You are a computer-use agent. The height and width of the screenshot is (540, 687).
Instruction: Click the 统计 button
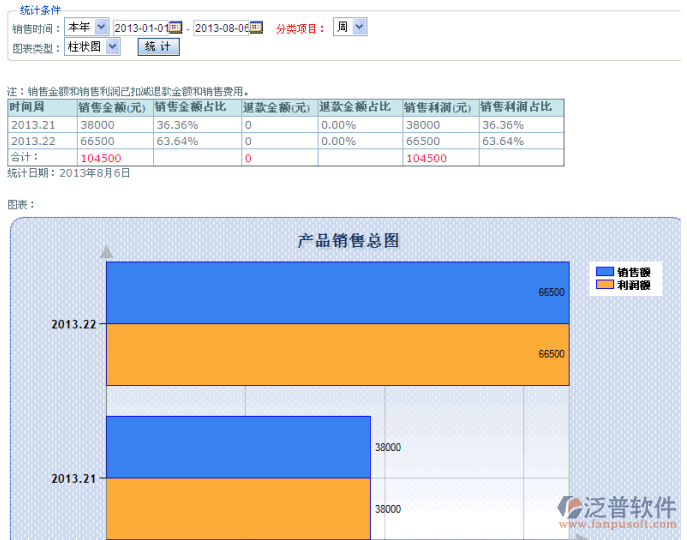[159, 46]
